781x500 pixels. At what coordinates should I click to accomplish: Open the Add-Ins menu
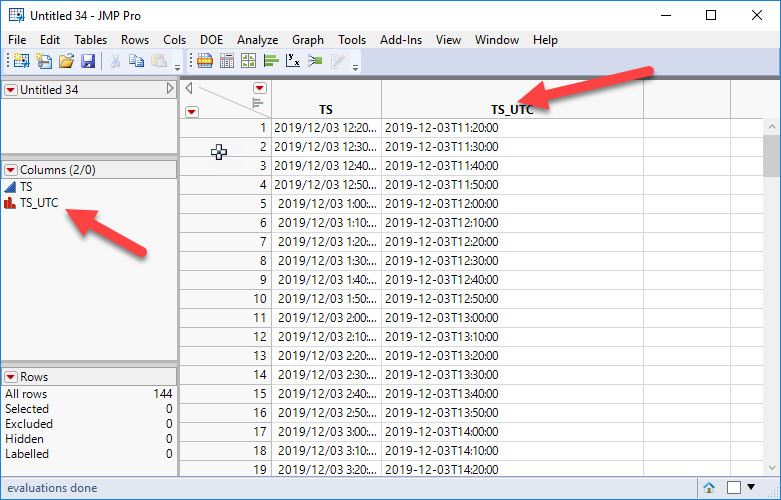[x=401, y=40]
